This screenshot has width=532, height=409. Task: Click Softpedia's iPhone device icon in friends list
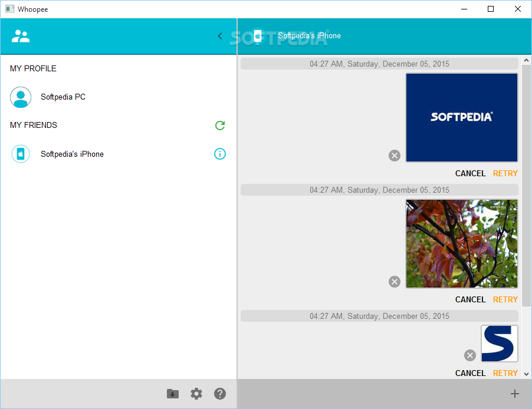pyautogui.click(x=21, y=154)
